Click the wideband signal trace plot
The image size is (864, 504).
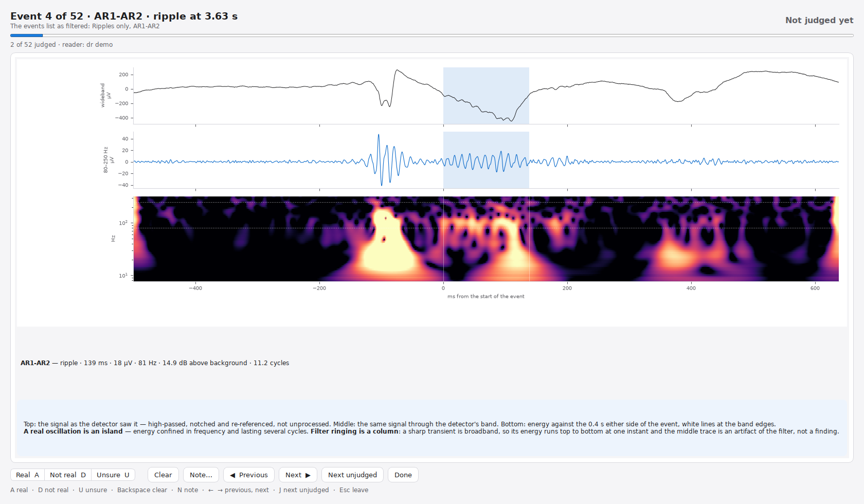pyautogui.click(x=486, y=96)
